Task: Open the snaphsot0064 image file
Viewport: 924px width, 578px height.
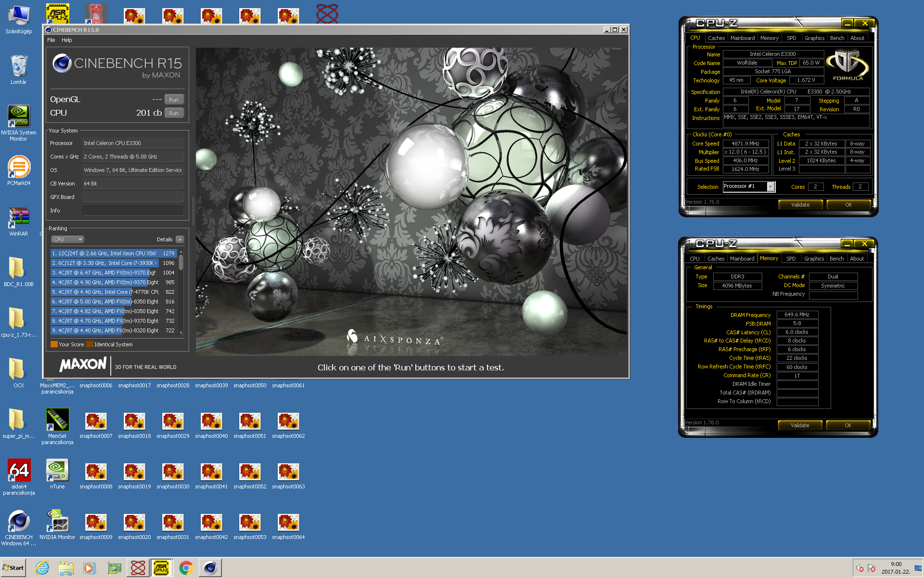Action: [x=288, y=526]
